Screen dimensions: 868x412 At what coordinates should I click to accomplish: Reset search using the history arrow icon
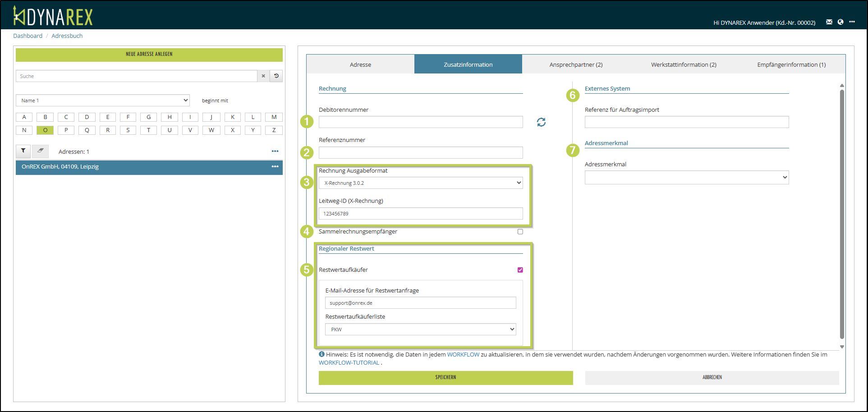tap(276, 76)
